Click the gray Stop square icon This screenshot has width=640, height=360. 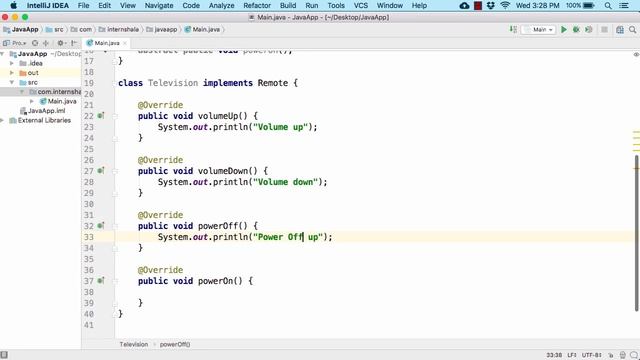coord(604,29)
